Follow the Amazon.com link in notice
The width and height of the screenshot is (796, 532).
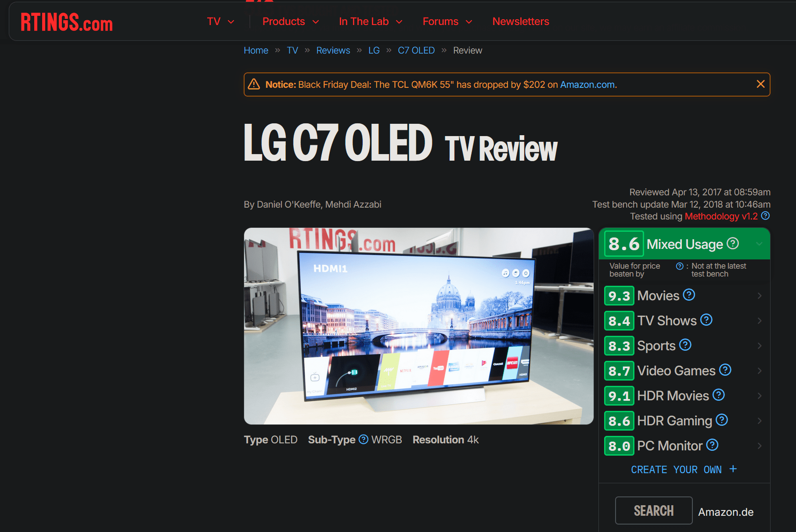point(588,85)
